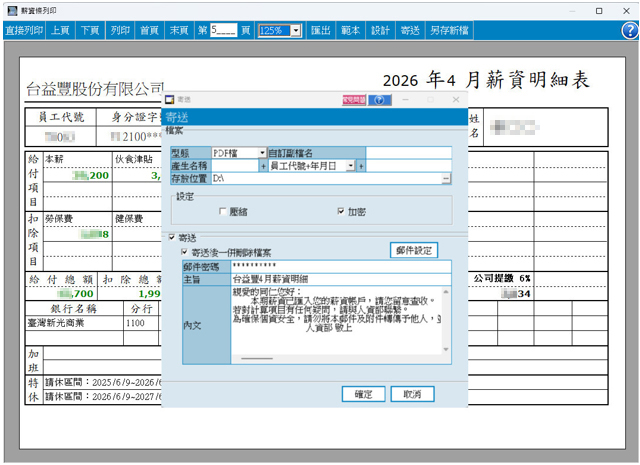
Task: Click the first plus button beside 產生名稱
Action: click(x=263, y=166)
